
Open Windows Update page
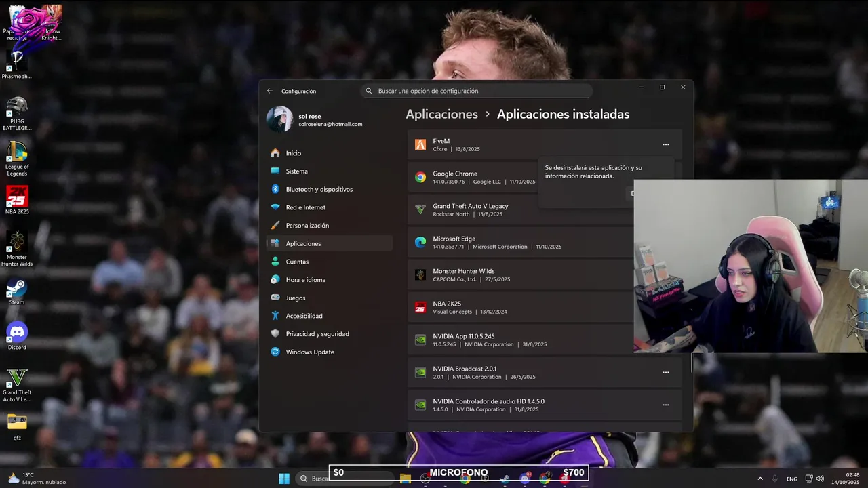pos(330,352)
